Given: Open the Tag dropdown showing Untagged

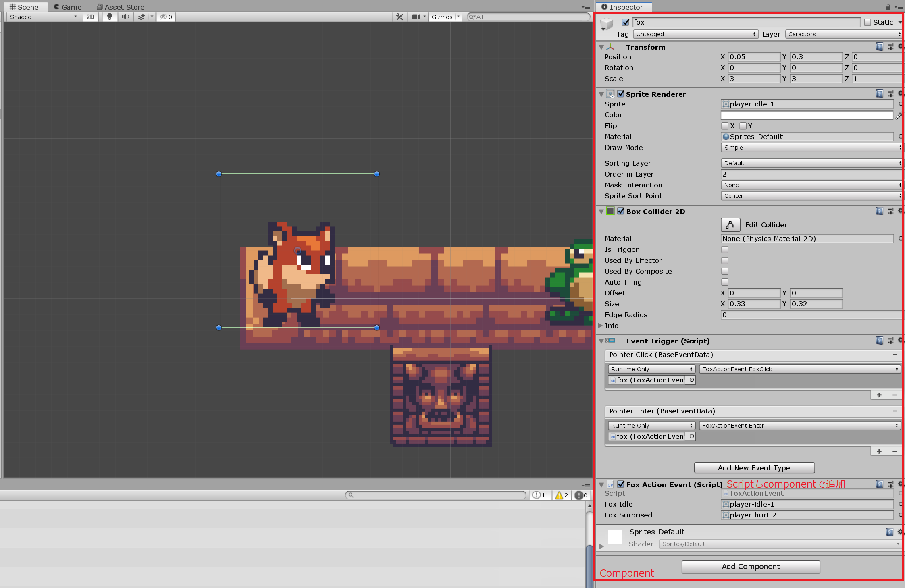Looking at the screenshot, I should [695, 34].
